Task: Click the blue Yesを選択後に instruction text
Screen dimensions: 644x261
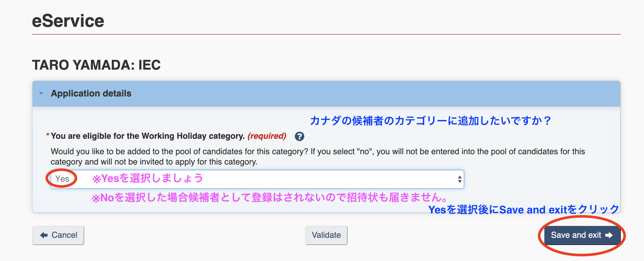Action: (x=524, y=209)
